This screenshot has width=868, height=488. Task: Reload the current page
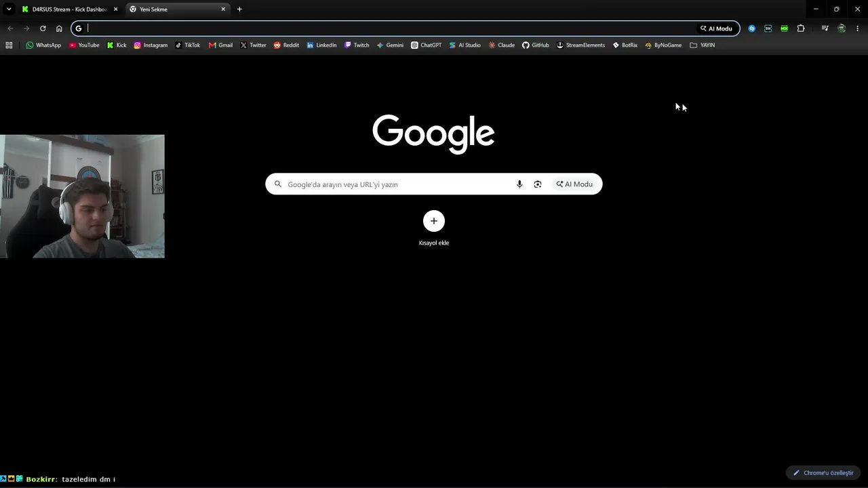(43, 28)
